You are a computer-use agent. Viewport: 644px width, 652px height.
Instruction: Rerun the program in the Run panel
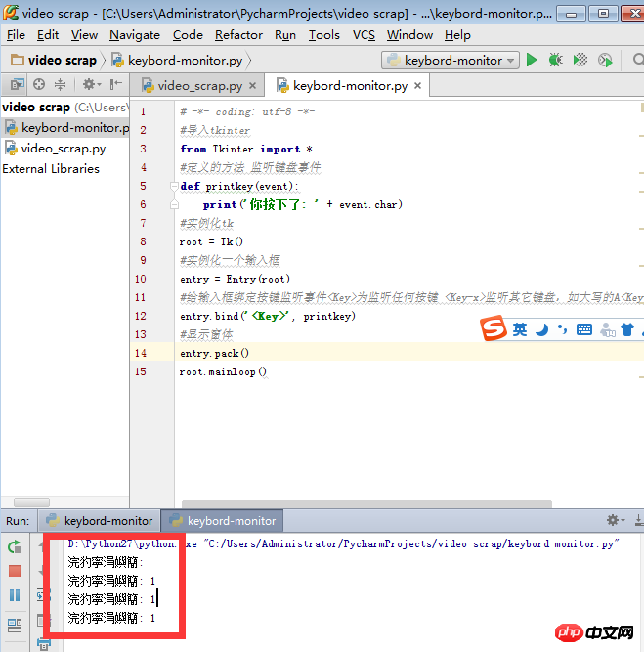(x=15, y=547)
